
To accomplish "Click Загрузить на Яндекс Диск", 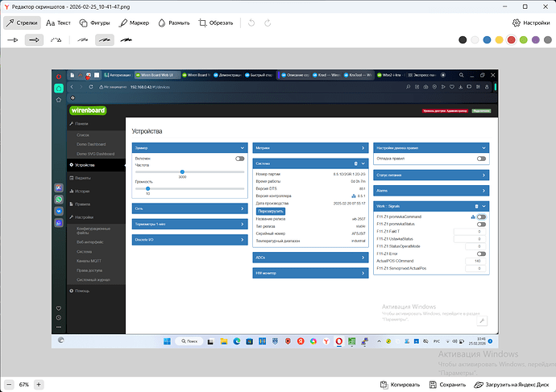I will tap(512, 385).
